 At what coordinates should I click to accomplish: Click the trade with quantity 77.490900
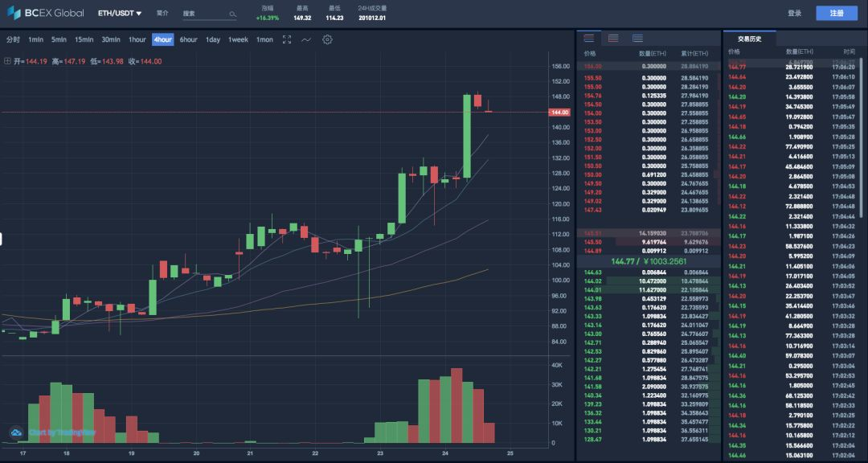(792, 147)
